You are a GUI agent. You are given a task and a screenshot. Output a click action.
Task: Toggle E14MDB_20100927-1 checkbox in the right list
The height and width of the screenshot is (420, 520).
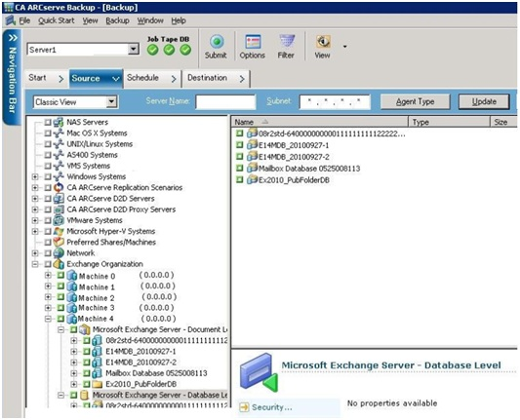[x=239, y=145]
